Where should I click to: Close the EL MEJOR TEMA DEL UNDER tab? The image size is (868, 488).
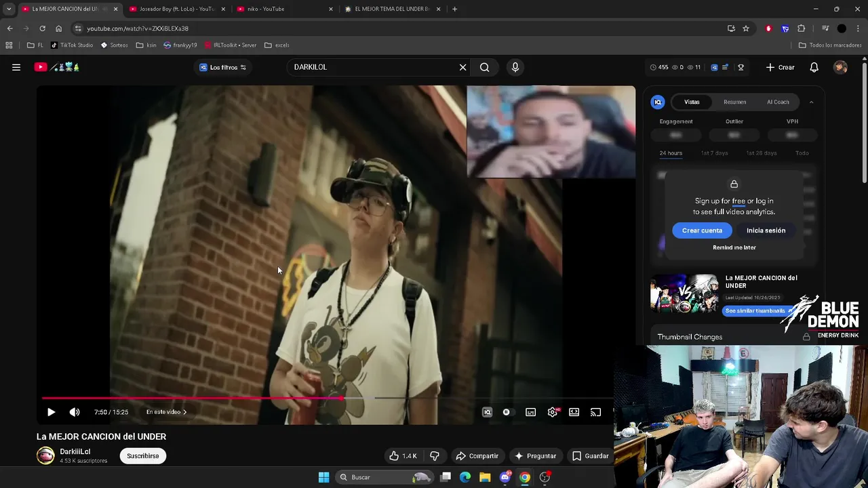click(439, 9)
